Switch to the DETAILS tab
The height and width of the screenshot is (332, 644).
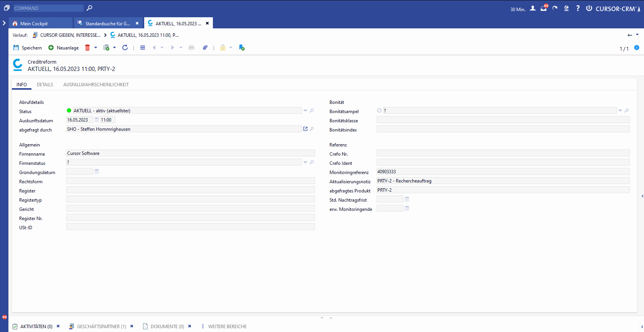45,85
